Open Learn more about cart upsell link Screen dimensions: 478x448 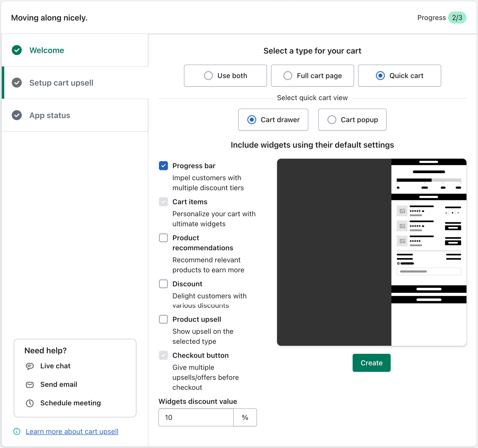(x=72, y=431)
